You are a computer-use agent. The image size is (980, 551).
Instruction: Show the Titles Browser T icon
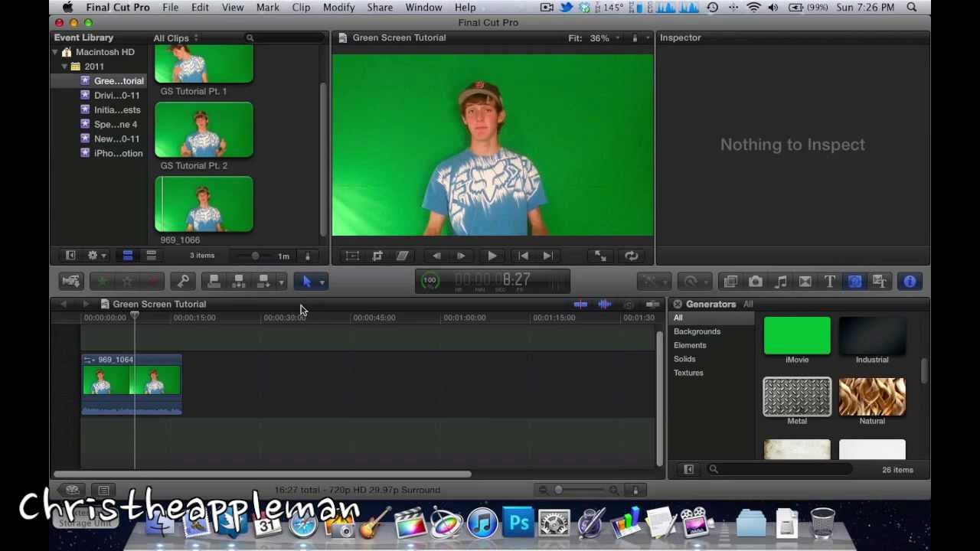click(x=829, y=282)
